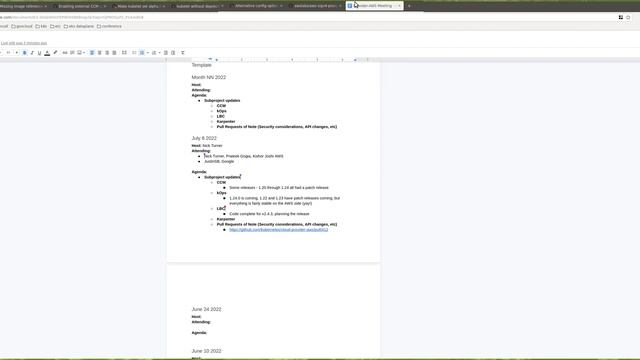640x360 pixels.
Task: Select right align in the toolbar
Action: (107, 53)
